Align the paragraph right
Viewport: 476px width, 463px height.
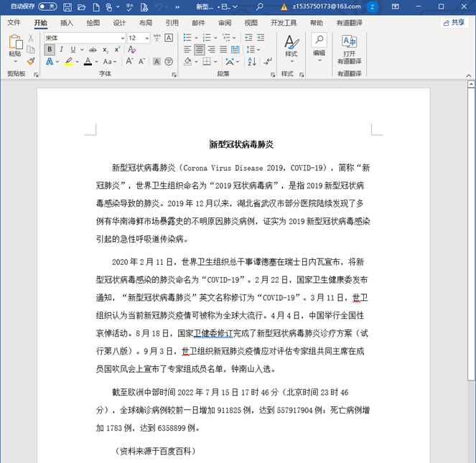point(211,50)
